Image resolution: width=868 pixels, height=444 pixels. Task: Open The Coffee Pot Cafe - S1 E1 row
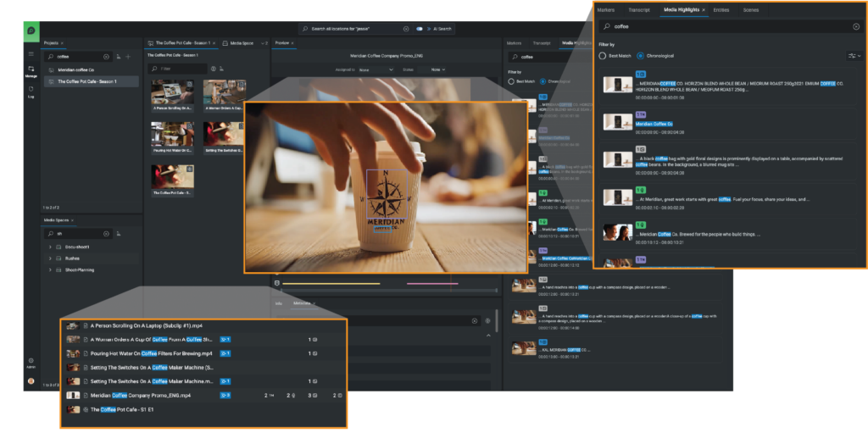[x=205, y=409]
